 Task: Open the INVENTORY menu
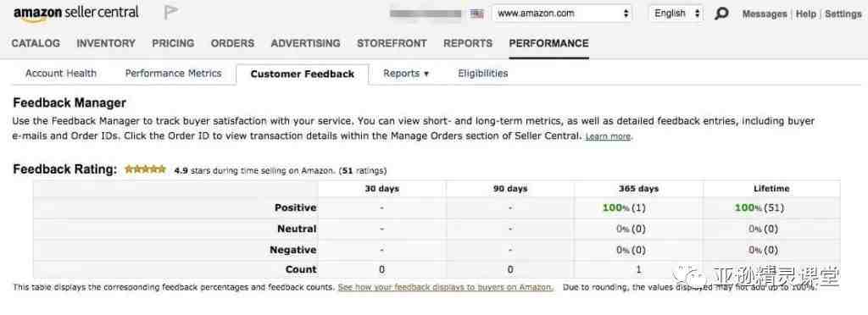[x=106, y=43]
